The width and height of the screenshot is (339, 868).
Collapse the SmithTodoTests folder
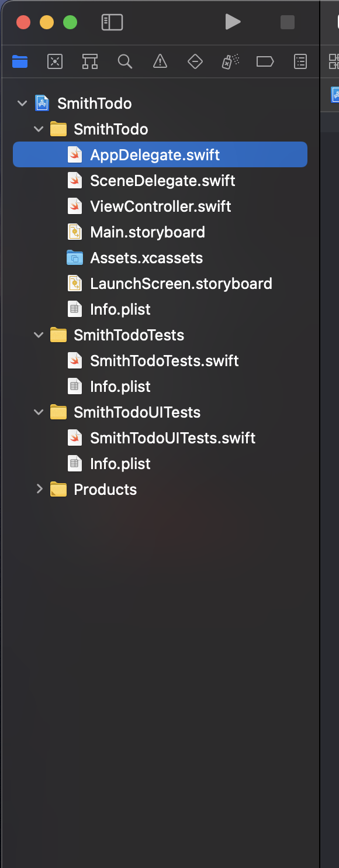(39, 335)
